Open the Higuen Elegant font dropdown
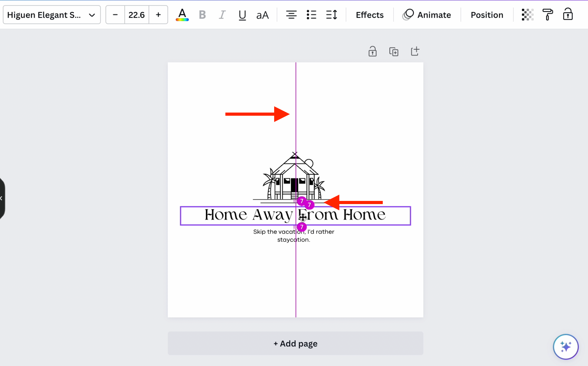 pyautogui.click(x=52, y=15)
